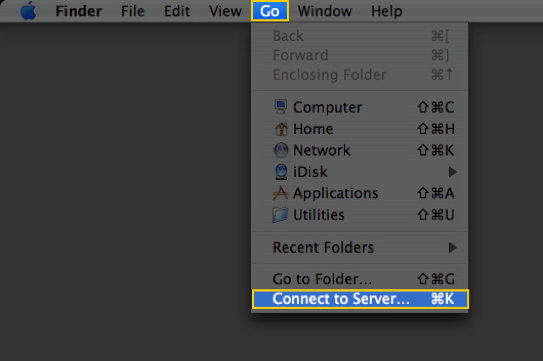Click the Home house icon
543x361 pixels.
[x=281, y=129]
